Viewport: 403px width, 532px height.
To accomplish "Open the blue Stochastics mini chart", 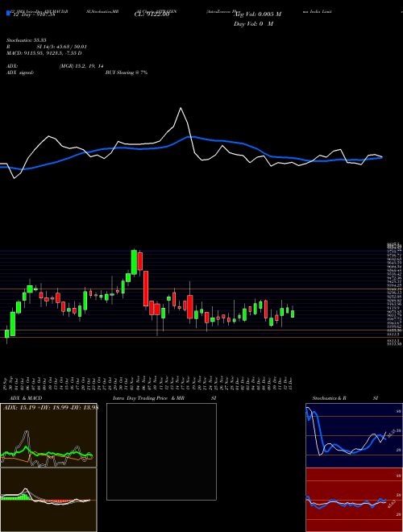I will point(354,435).
